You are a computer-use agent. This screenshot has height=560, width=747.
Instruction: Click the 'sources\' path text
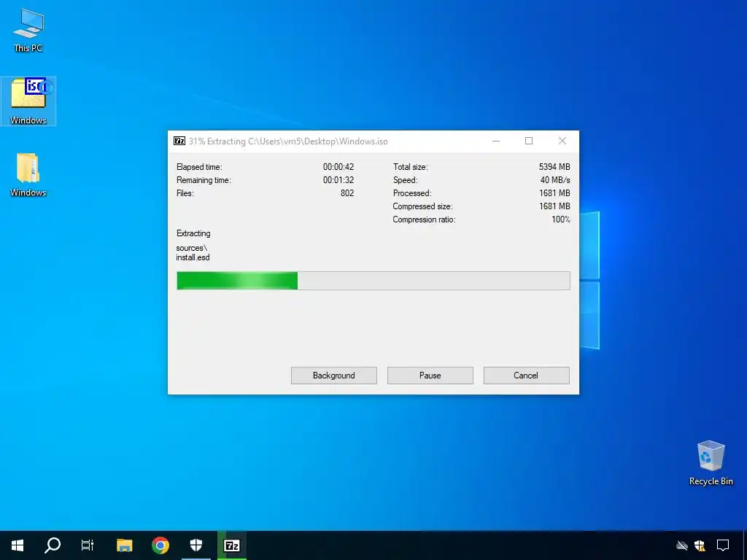[x=192, y=248]
